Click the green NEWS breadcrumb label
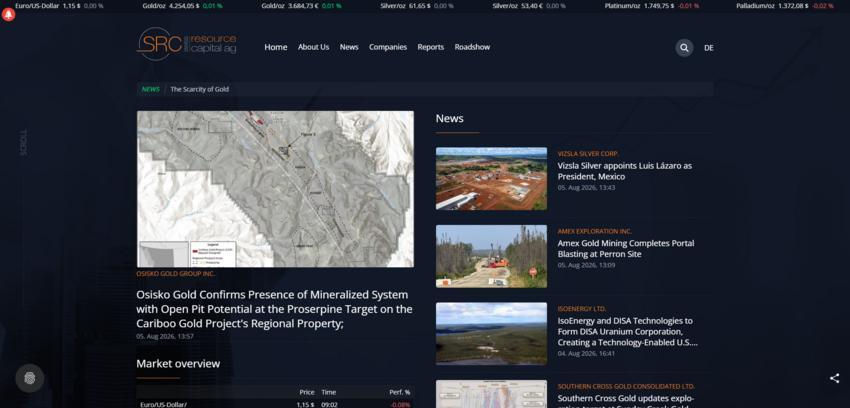This screenshot has width=850, height=408. [x=151, y=89]
